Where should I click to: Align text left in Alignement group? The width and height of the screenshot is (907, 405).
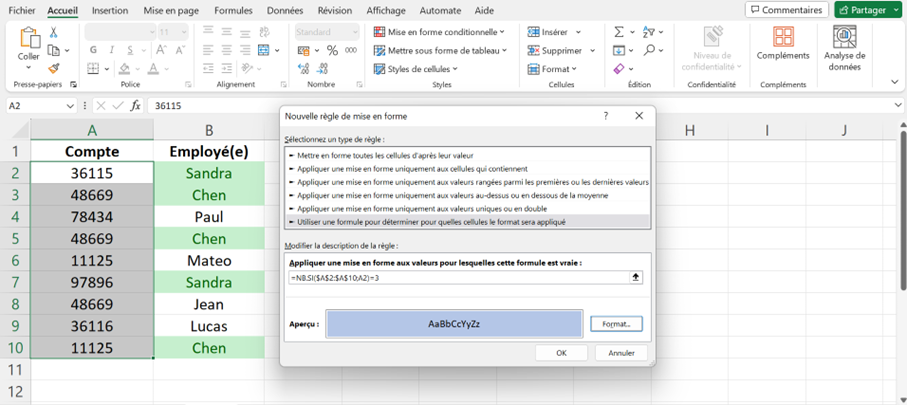(x=209, y=50)
